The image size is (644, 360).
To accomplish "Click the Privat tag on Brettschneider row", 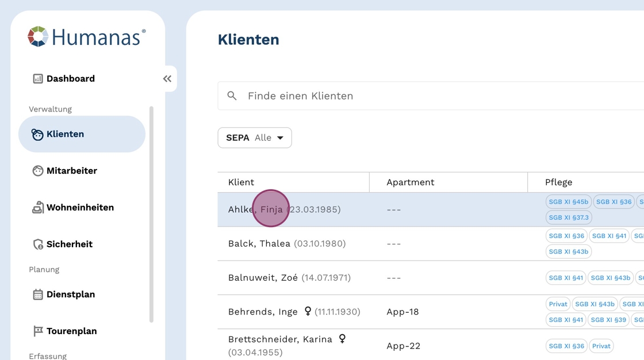I will coord(601,346).
